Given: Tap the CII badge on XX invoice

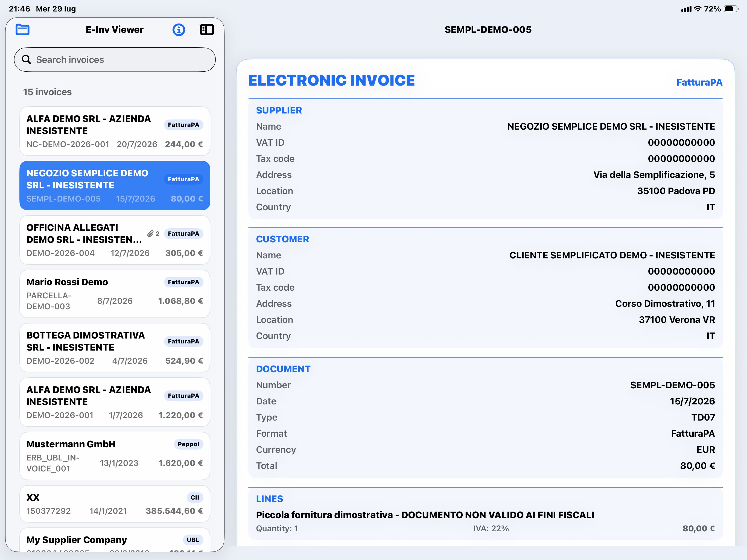Looking at the screenshot, I should pyautogui.click(x=194, y=497).
